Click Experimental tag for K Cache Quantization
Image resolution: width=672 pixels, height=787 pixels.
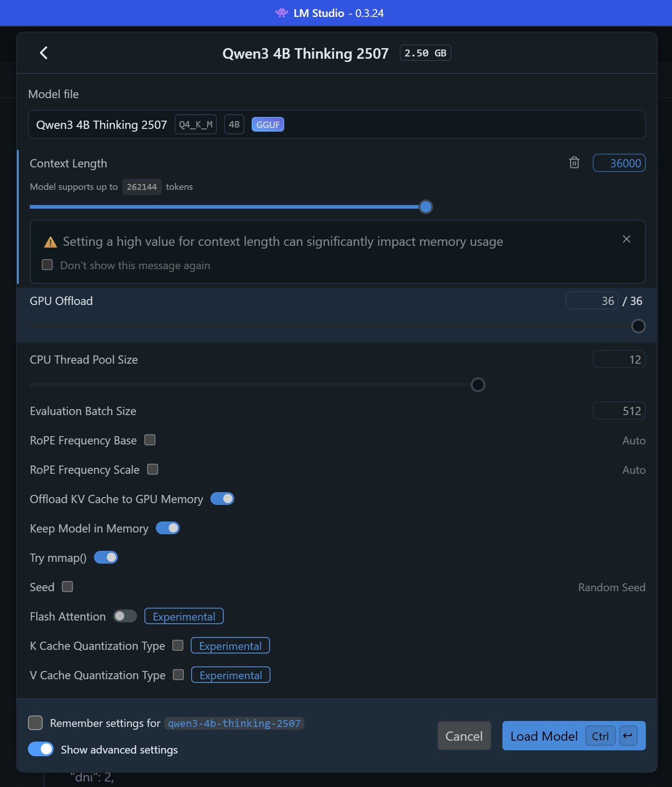(x=230, y=645)
